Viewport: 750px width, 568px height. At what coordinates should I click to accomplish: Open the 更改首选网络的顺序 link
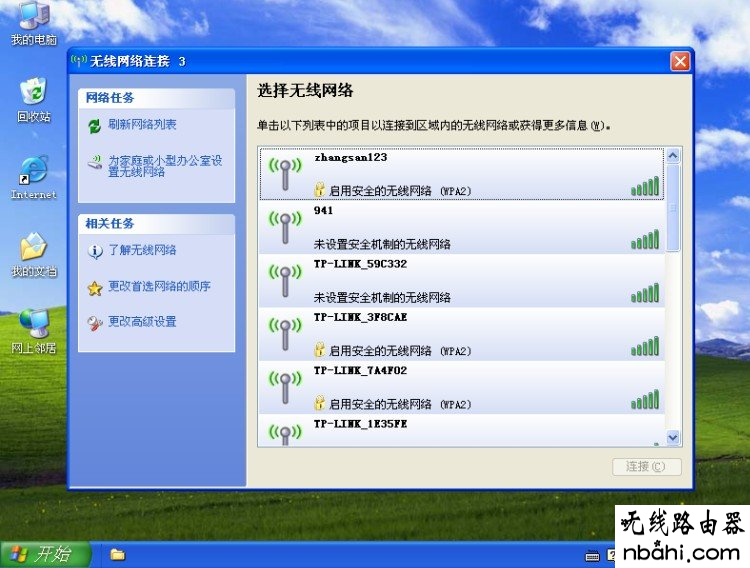(x=159, y=286)
